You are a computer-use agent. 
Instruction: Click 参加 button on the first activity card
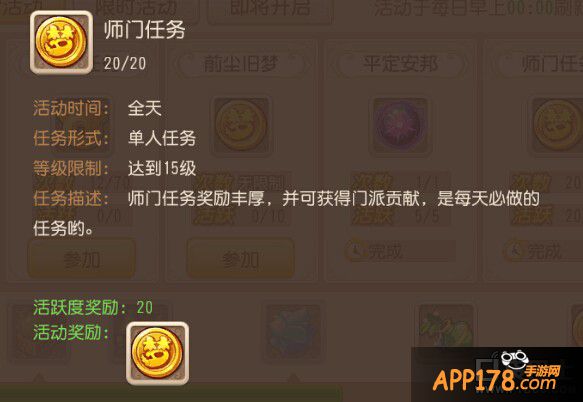click(x=81, y=259)
